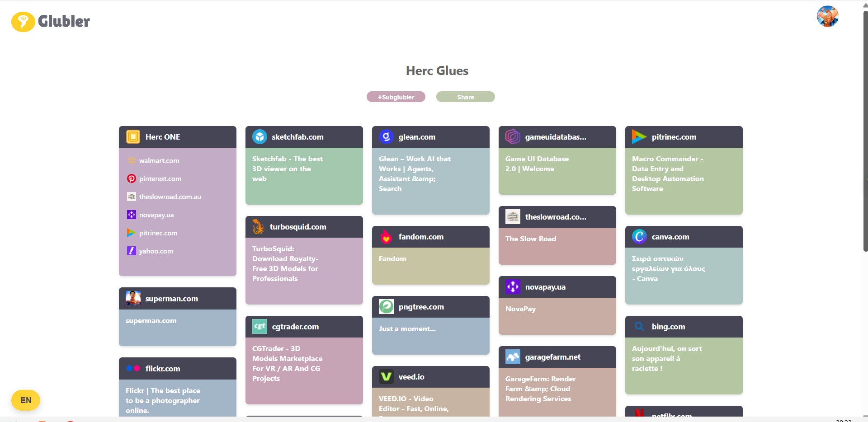This screenshot has width=868, height=422.
Task: Click the Sketchfab cube icon on its card
Action: point(259,136)
